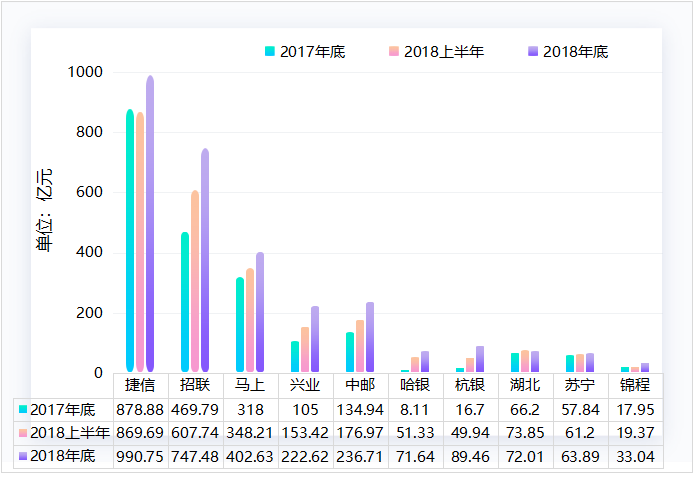Click the purple 2018年底 legend color square
The image size is (693, 484).
tap(533, 51)
